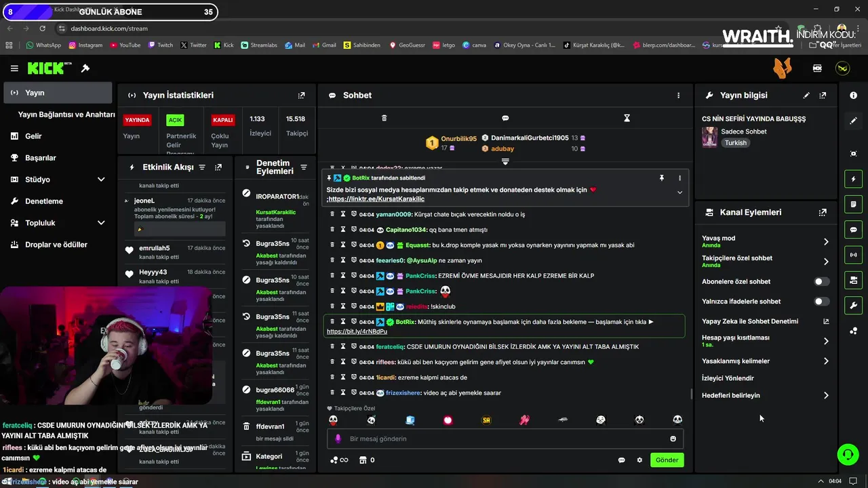Click Onurbilik95 in top gifters
The height and width of the screenshot is (488, 868).
click(458, 138)
